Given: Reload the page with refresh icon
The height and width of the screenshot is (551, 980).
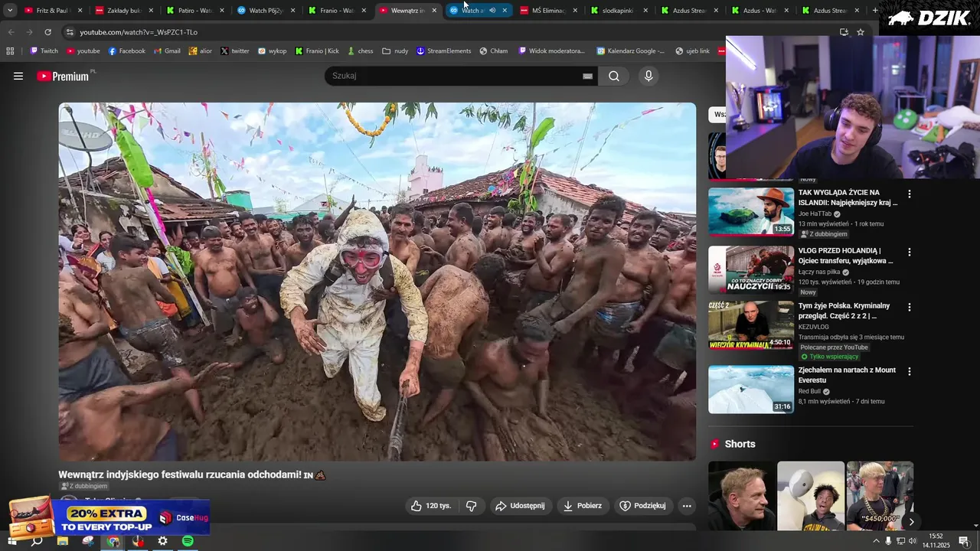Looking at the screenshot, I should (x=47, y=32).
